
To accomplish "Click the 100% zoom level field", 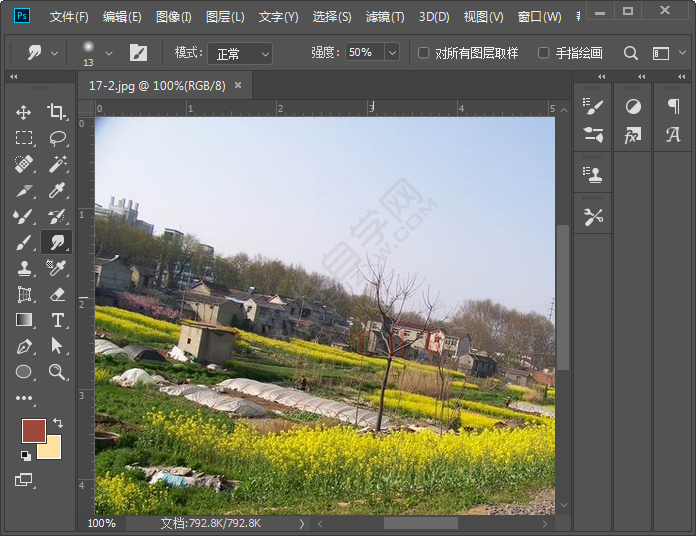I will coord(101,524).
